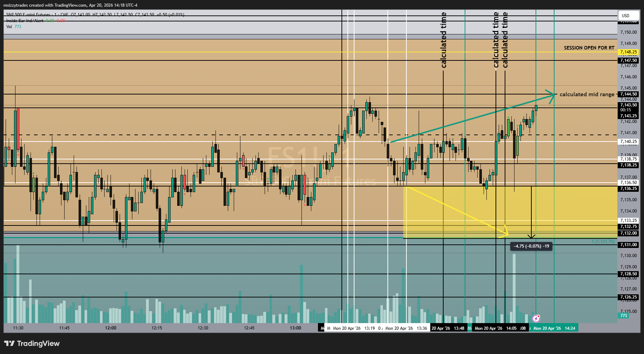This screenshot has width=644, height=354.
Task: Click the 7,144.50 price axis label
Action: coord(628,94)
